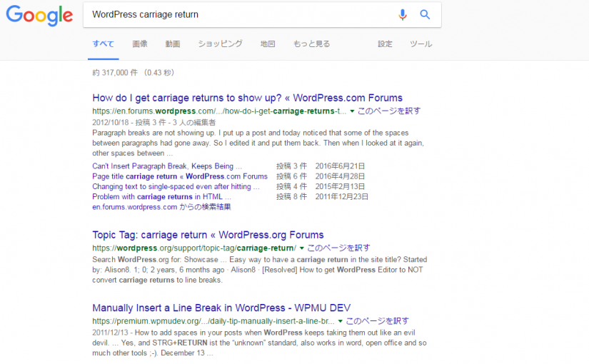Expand arrow next to premium.wpmudev.org URL

(x=340, y=321)
